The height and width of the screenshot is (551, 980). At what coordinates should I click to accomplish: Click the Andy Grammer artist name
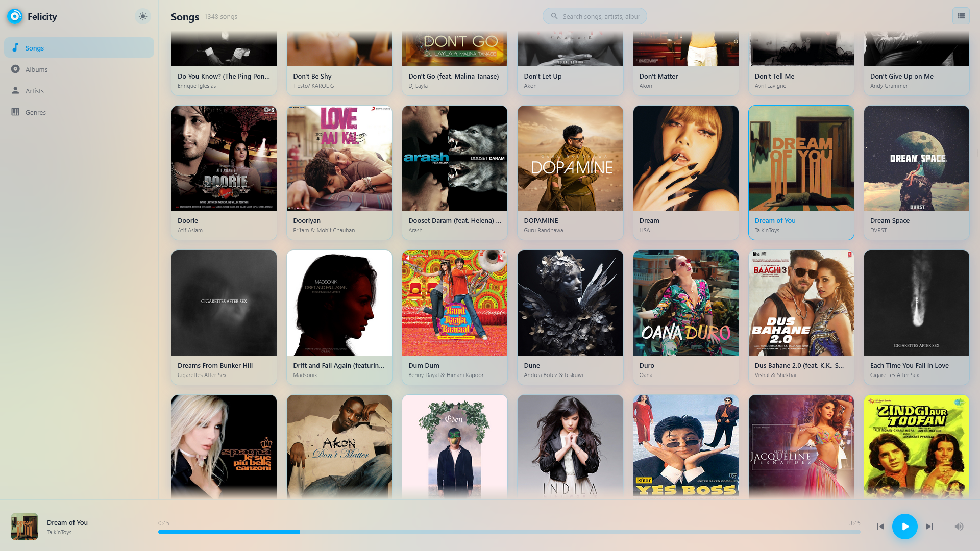coord(889,86)
